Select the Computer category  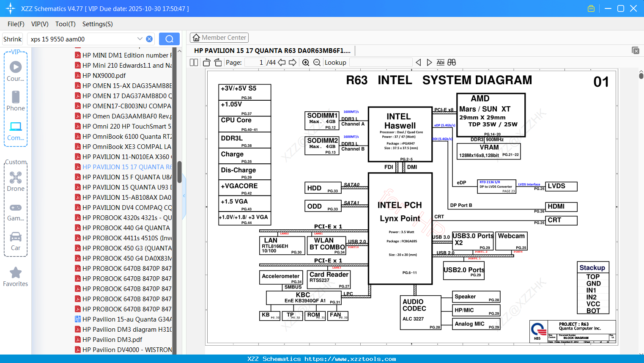tap(16, 131)
